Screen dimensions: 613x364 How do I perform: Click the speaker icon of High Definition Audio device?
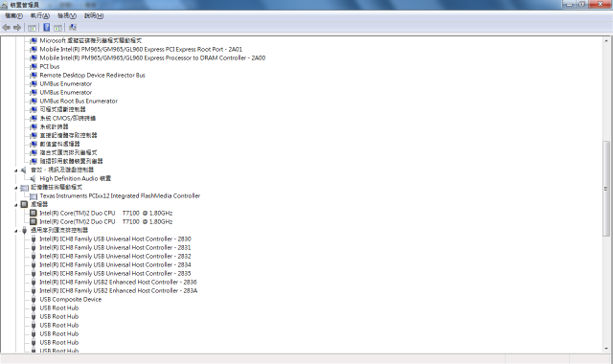34,179
